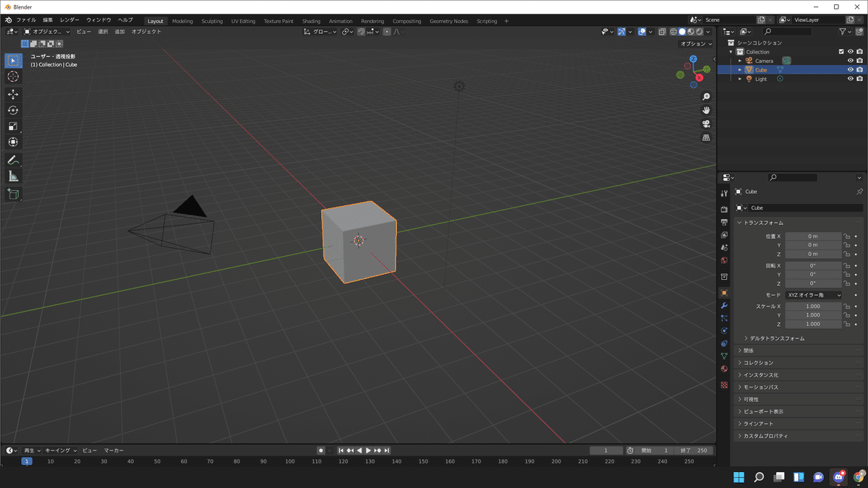The width and height of the screenshot is (868, 488).
Task: Expand the Light item in outliner
Action: pyautogui.click(x=740, y=79)
